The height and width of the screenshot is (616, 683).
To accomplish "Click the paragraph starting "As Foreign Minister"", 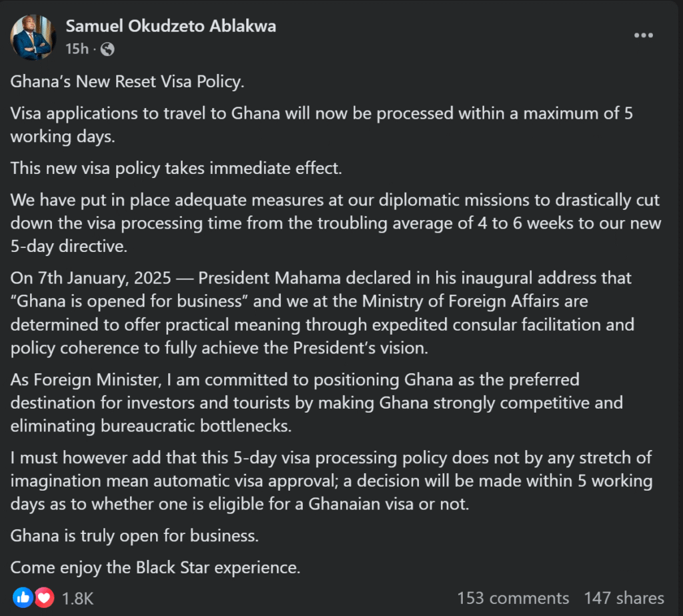I will point(317,403).
